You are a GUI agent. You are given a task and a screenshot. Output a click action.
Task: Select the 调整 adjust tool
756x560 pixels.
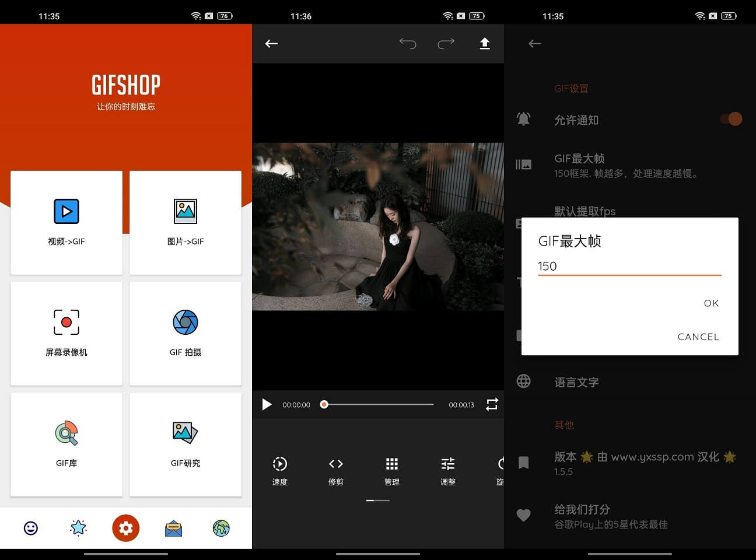(448, 471)
